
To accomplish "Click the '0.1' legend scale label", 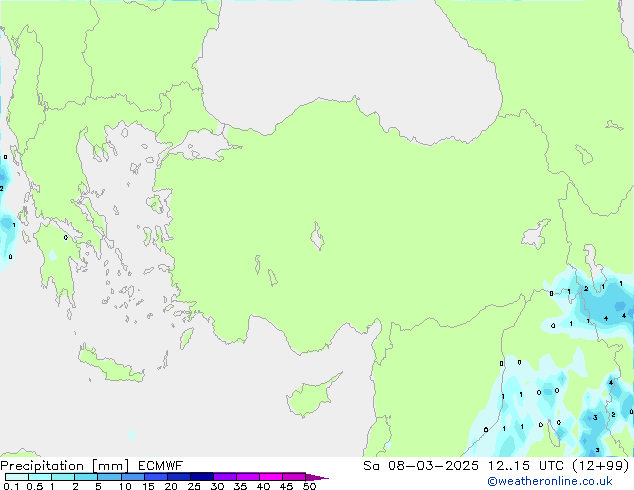I will click(11, 486).
